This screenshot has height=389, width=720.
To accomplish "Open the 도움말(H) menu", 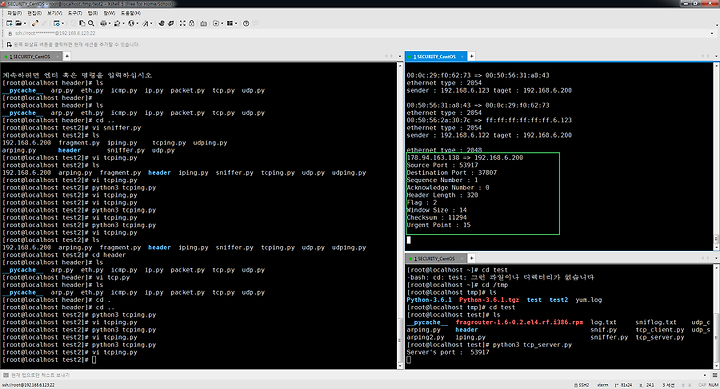I will coord(131,13).
